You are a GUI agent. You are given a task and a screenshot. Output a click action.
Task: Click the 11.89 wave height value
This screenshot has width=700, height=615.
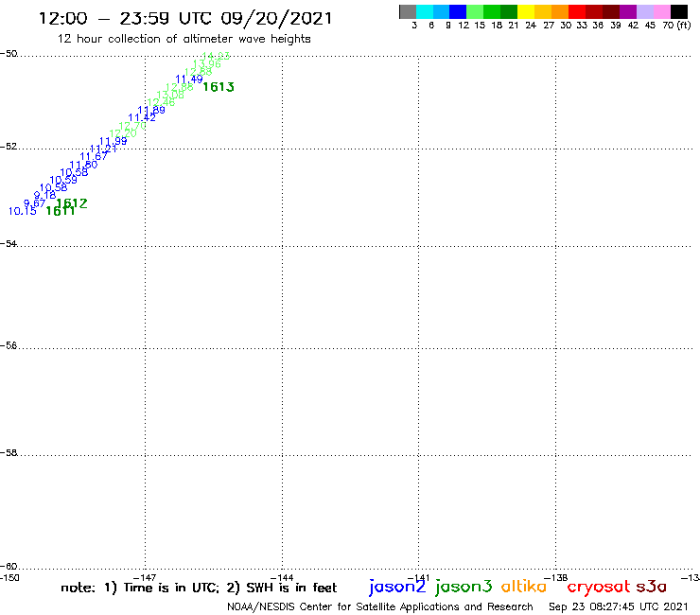(151, 110)
